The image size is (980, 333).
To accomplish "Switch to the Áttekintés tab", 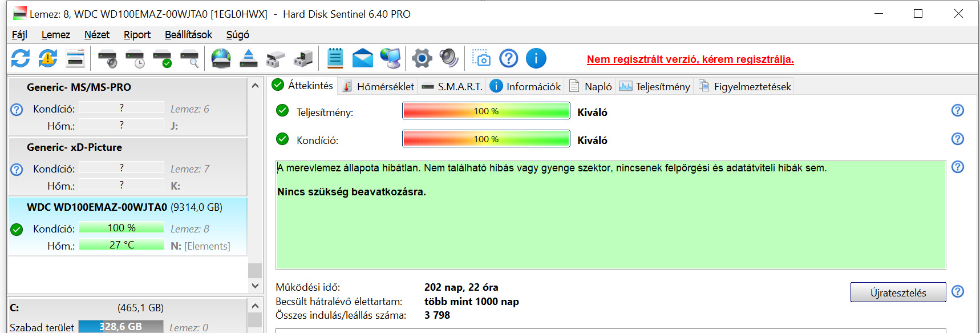I will 303,86.
